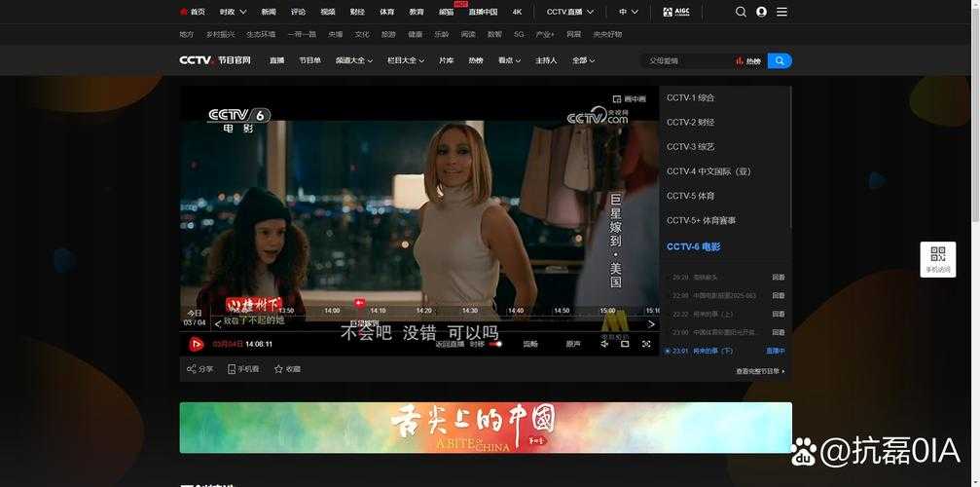This screenshot has height=487, width=980.
Task: Open the search icon in top bar
Action: pyautogui.click(x=741, y=12)
